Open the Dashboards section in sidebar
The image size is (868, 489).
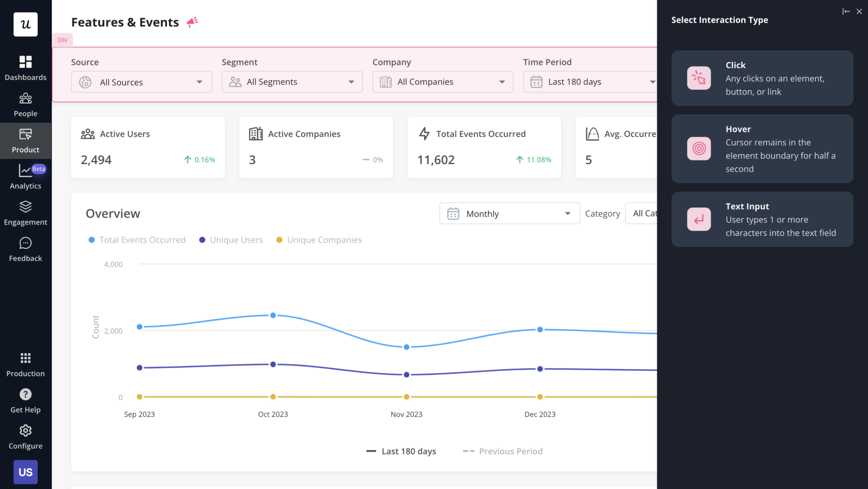point(25,68)
